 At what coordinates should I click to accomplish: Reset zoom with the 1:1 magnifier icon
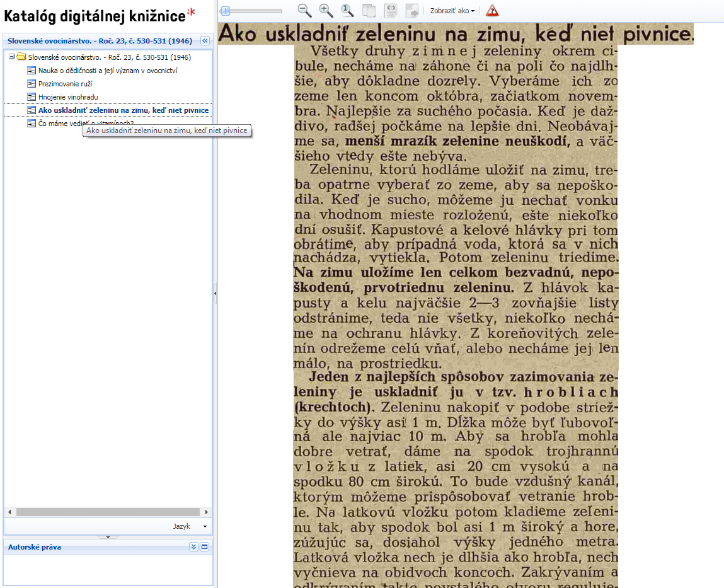[x=347, y=10]
